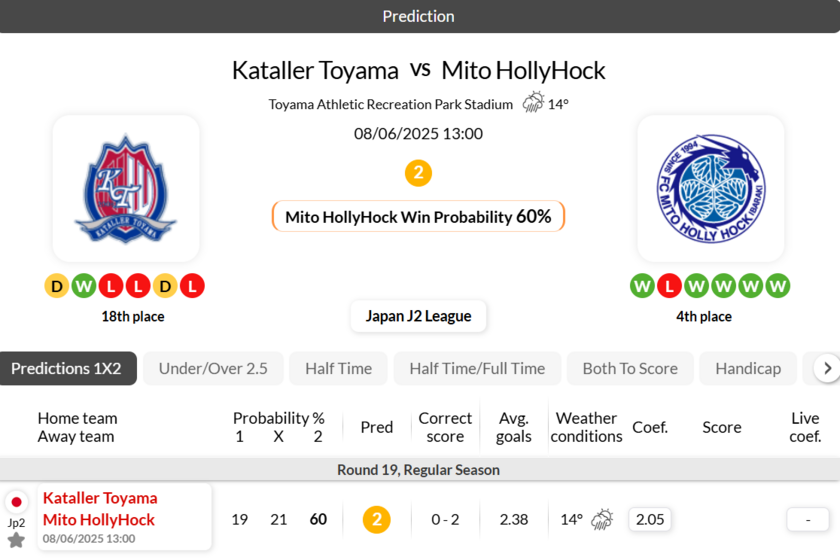Click the live coefficient dash box
840x560 pixels.
click(x=807, y=519)
